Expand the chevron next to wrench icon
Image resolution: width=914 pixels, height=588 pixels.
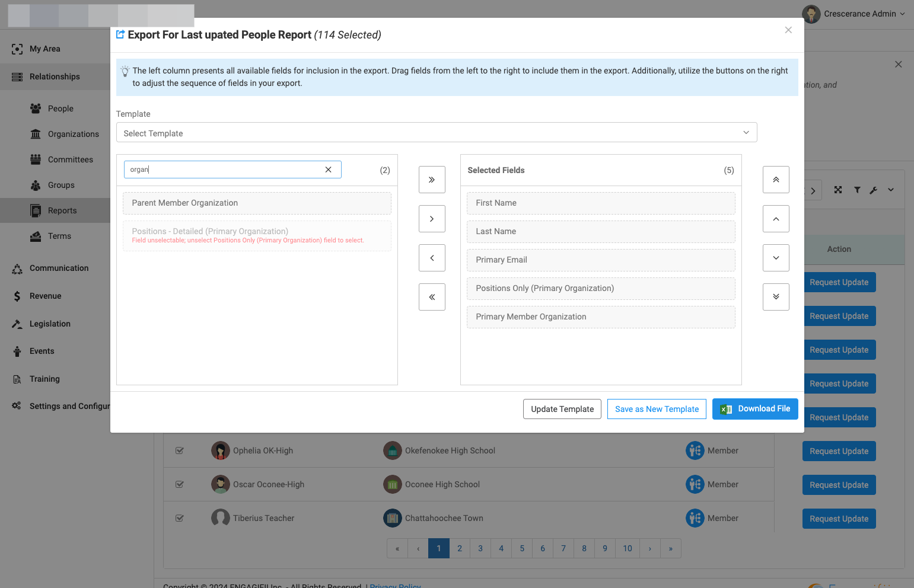coord(891,190)
